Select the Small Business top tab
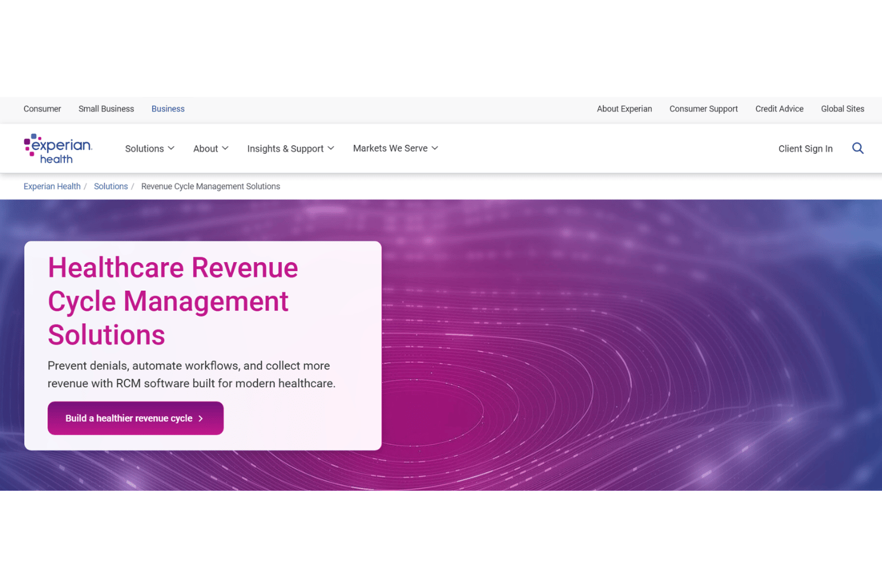The image size is (882, 588). 106,109
